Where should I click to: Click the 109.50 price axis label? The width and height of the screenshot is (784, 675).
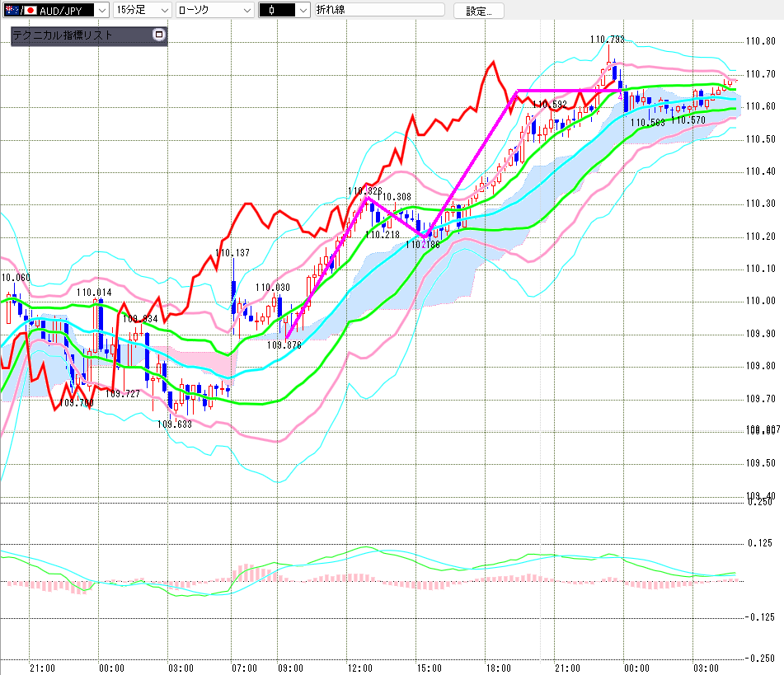760,463
